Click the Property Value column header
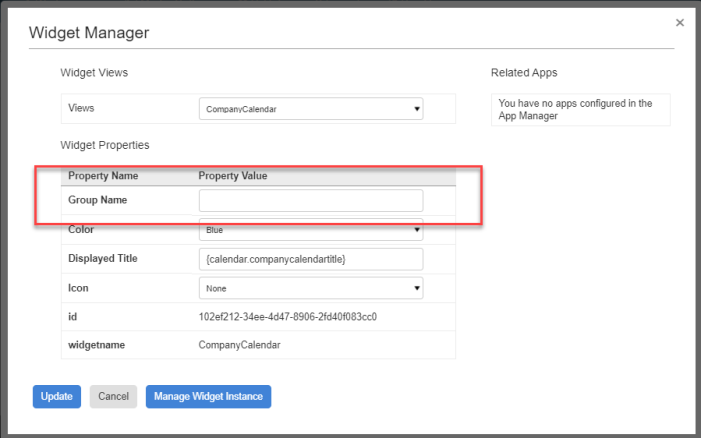The image size is (701, 438). point(233,176)
